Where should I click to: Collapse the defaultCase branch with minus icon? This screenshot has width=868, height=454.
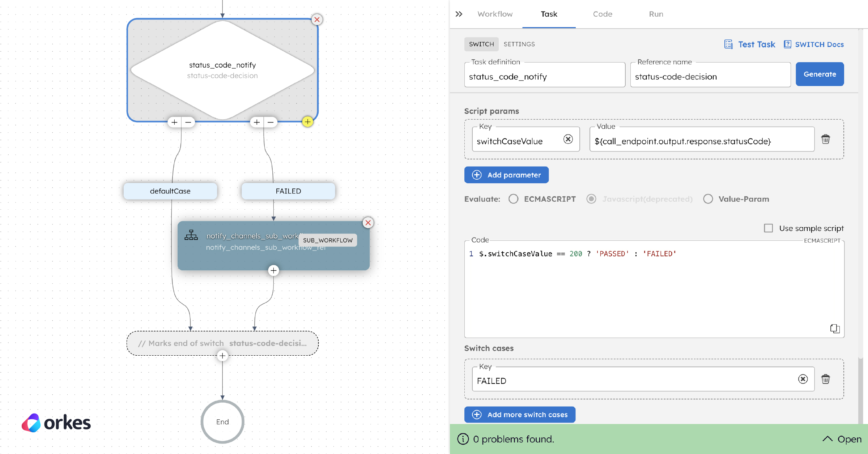pos(188,122)
